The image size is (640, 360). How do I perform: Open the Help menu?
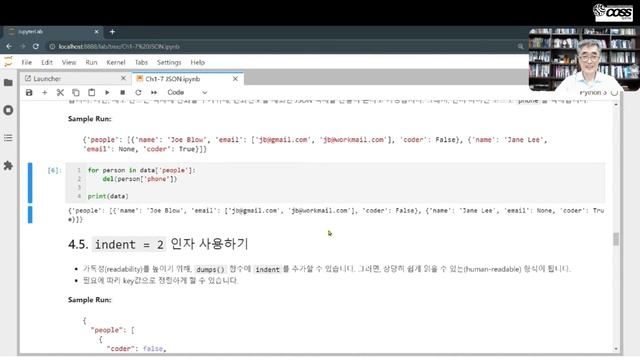198,62
